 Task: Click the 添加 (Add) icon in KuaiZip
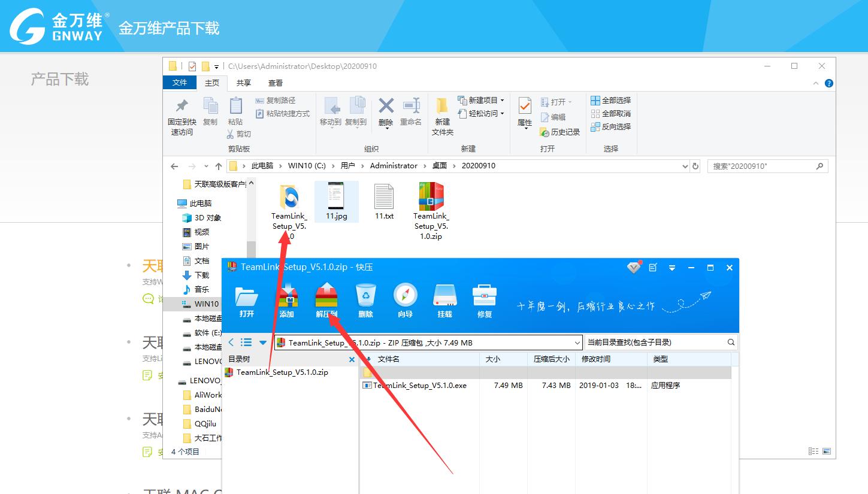coord(288,299)
